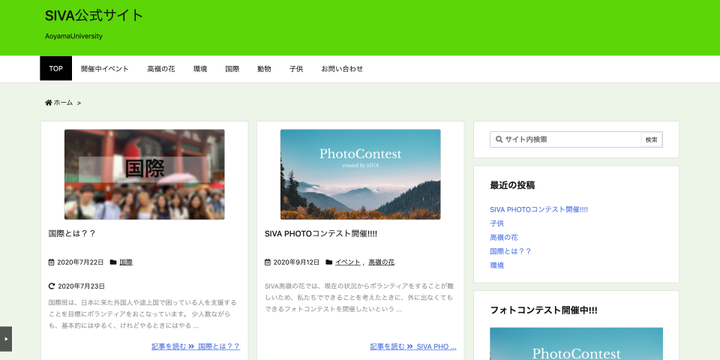Click イベント category link

click(348, 262)
